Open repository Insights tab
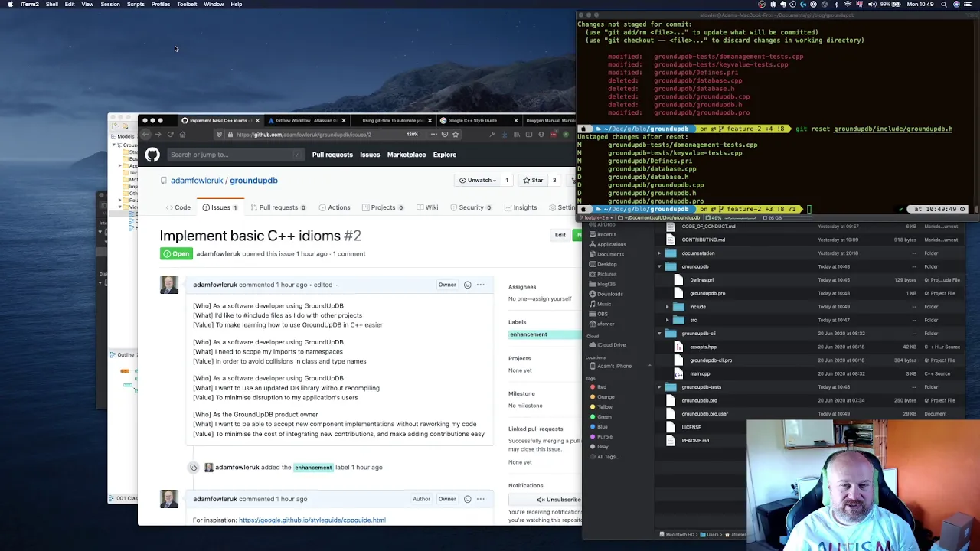The width and height of the screenshot is (980, 551). coord(520,207)
